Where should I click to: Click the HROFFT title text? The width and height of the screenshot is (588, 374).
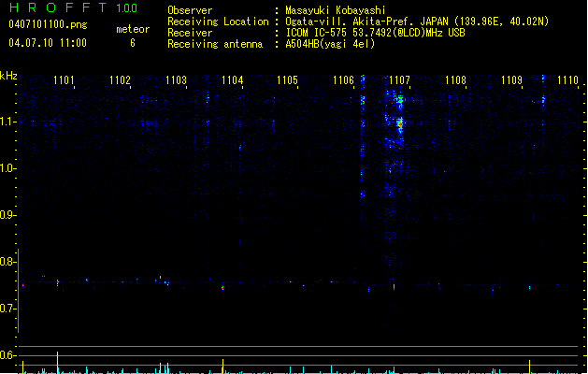pos(58,7)
